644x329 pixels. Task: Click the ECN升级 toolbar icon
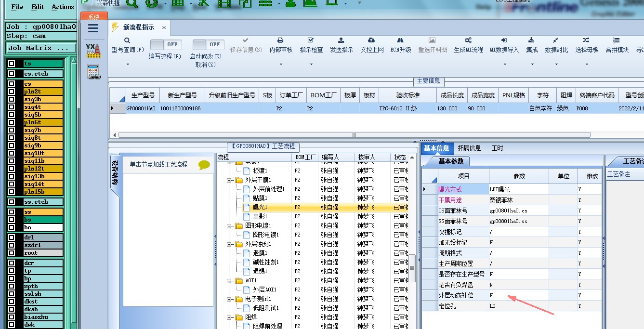click(x=400, y=40)
